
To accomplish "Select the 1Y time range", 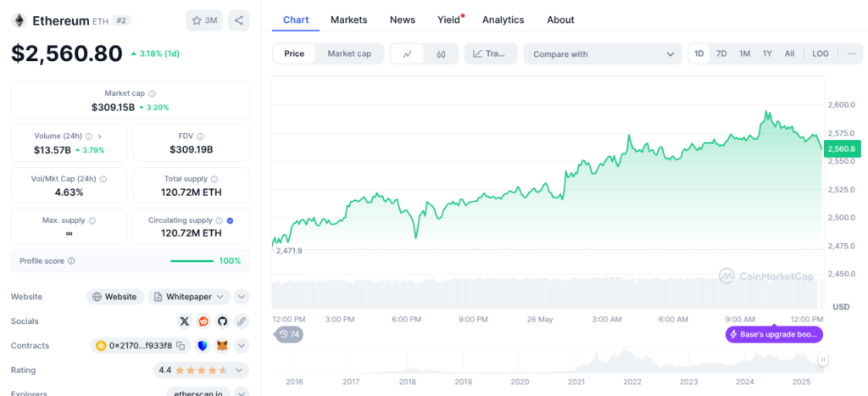I will pos(767,53).
